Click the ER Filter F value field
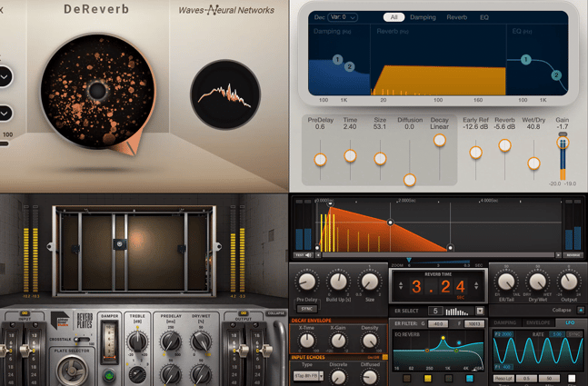Screen dimensions: 588x386 point(474,323)
